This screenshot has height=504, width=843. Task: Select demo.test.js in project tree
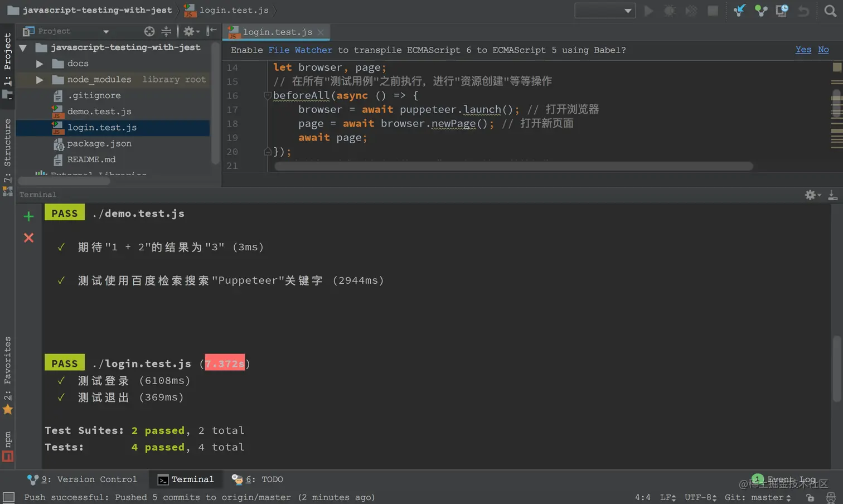pos(99,112)
